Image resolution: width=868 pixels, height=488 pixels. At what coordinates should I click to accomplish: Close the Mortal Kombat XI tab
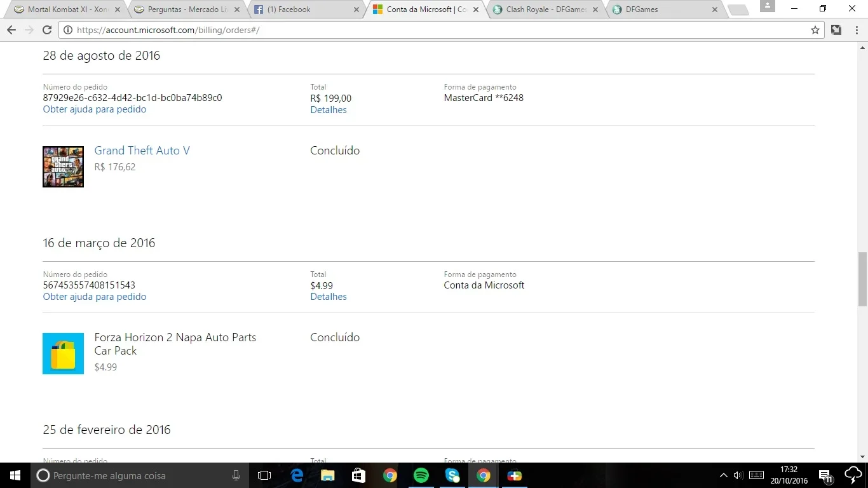[x=117, y=10]
